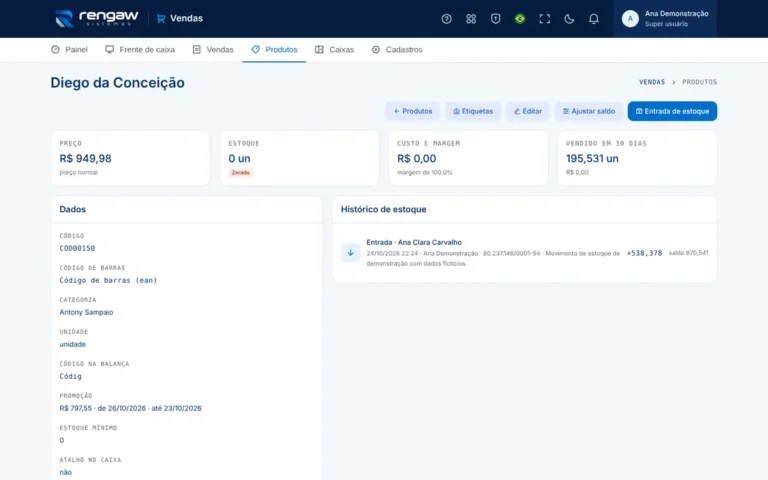This screenshot has height=480, width=768.
Task: Click the margem de 100,0% text
Action: (x=425, y=172)
